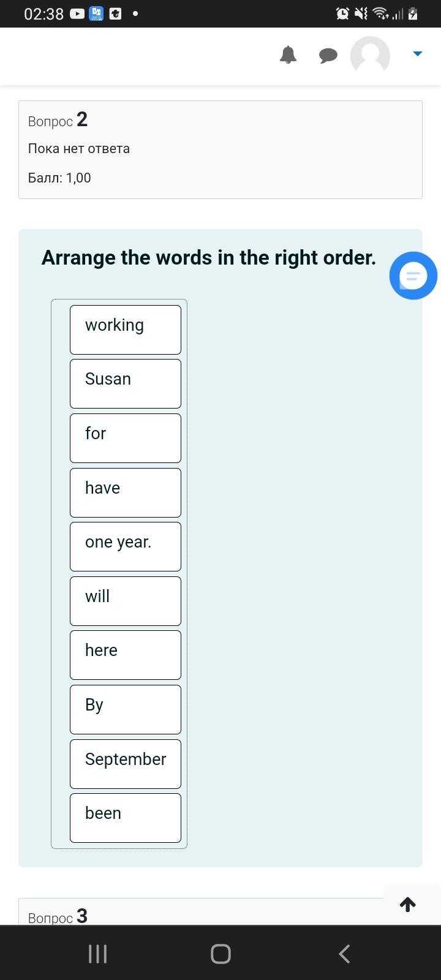The width and height of the screenshot is (441, 980).
Task: Select the 'here' word tile
Action: pos(126,655)
